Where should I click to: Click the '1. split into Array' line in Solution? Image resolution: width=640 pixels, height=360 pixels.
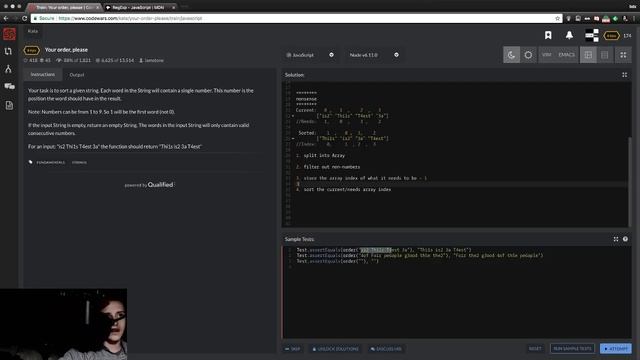pyautogui.click(x=320, y=156)
